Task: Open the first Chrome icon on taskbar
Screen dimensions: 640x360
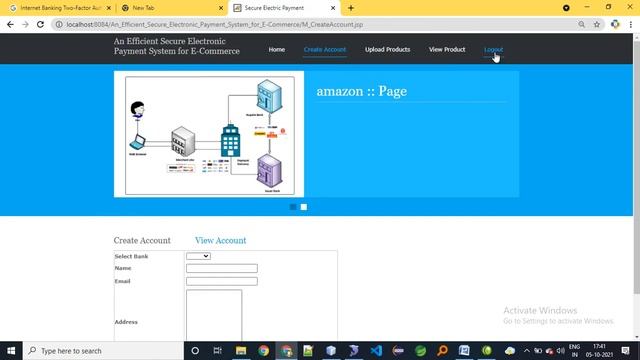Action: point(264,351)
